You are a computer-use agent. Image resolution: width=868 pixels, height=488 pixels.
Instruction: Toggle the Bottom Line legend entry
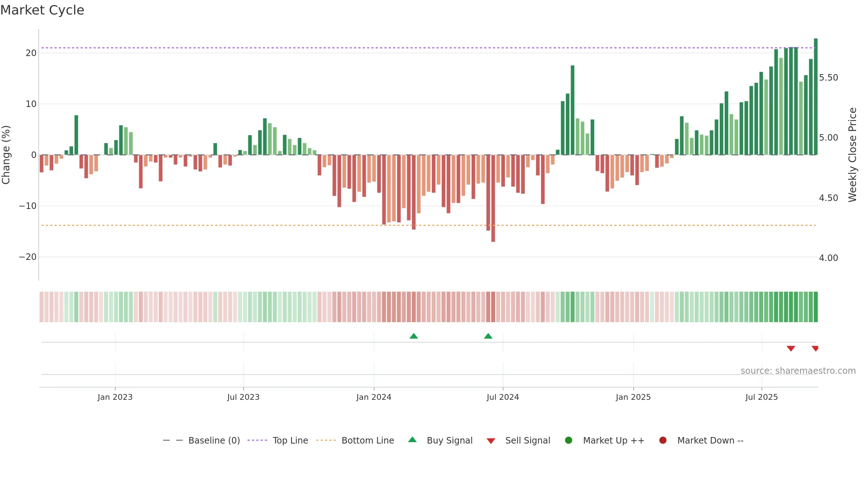(355, 440)
